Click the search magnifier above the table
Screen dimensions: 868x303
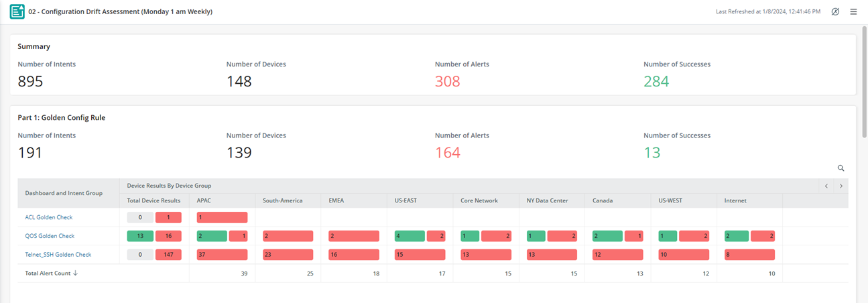841,168
